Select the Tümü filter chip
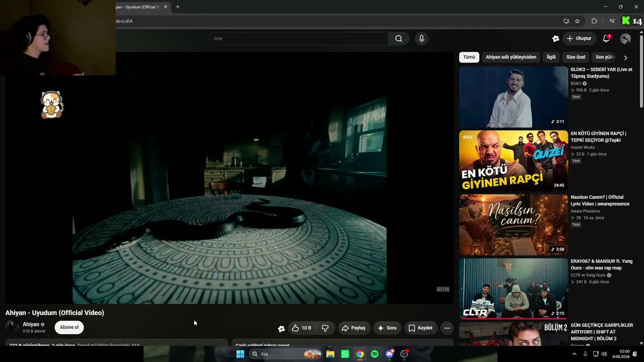Screen dimensions: 644x362 click(x=469, y=57)
